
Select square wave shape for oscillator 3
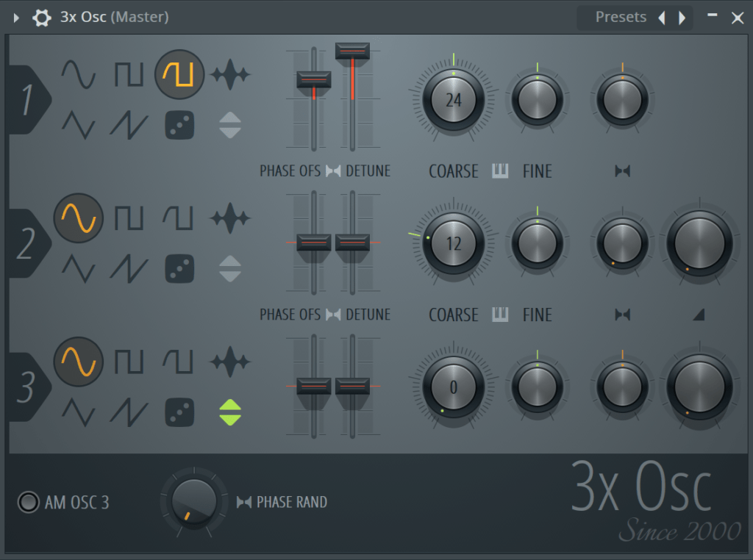pos(129,362)
